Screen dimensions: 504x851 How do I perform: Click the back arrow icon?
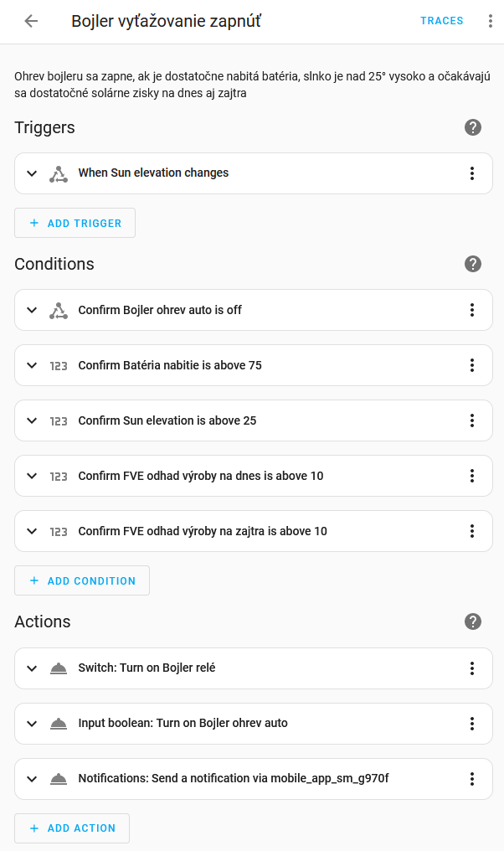31,21
